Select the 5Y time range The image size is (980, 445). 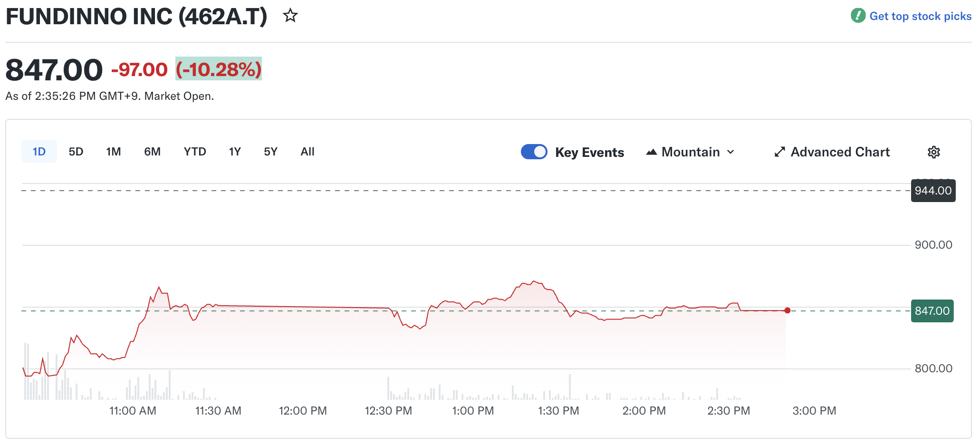(270, 152)
